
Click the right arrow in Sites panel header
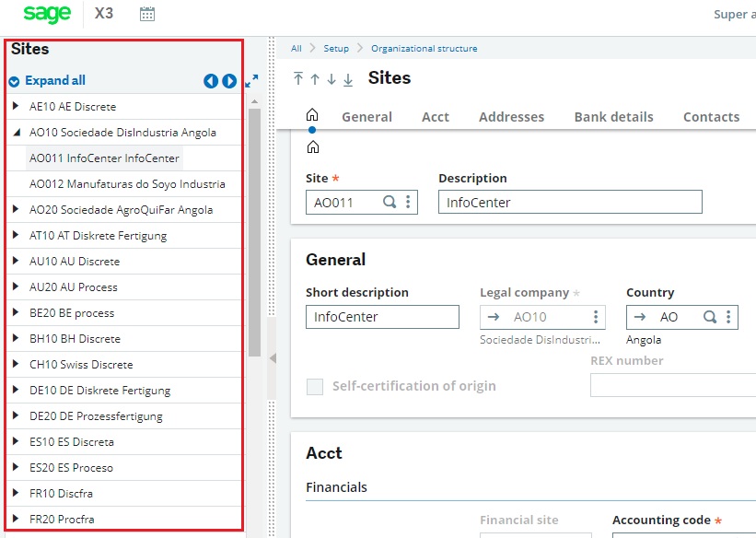[229, 81]
